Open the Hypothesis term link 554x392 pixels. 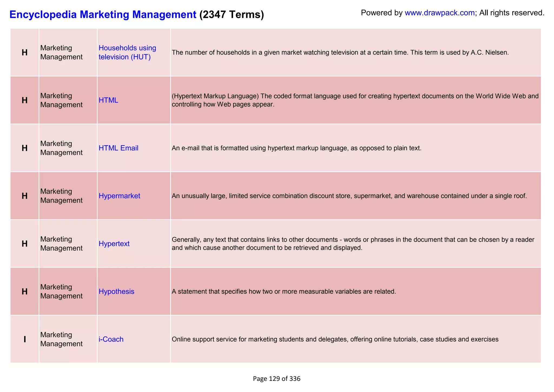116,291
